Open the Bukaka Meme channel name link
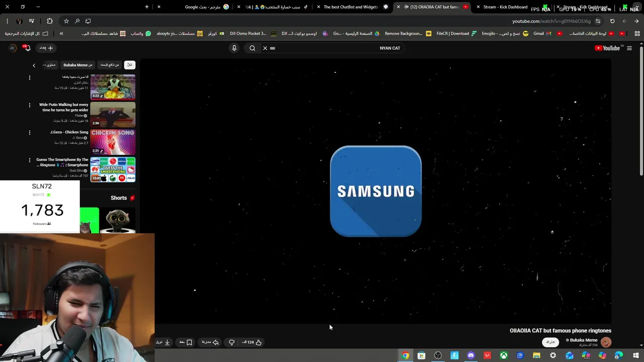Image resolution: width=644 pixels, height=362 pixels. (584, 340)
